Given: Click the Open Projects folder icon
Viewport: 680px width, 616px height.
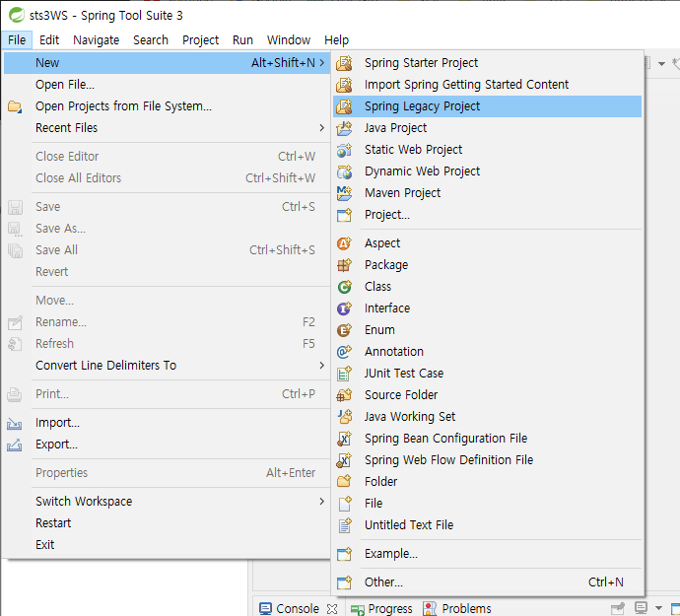Looking at the screenshot, I should pos(15,106).
